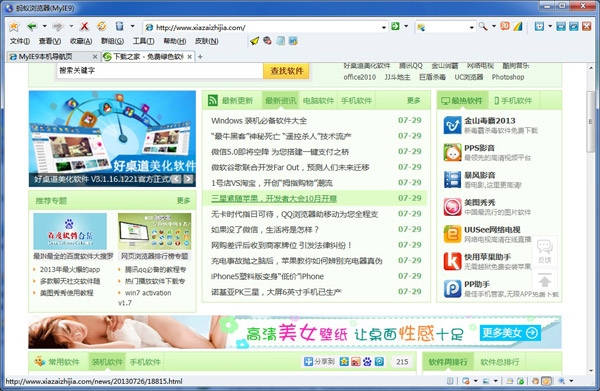The image size is (600, 391).
Task: Click the office2010 hot keyword link
Action: coord(359,77)
